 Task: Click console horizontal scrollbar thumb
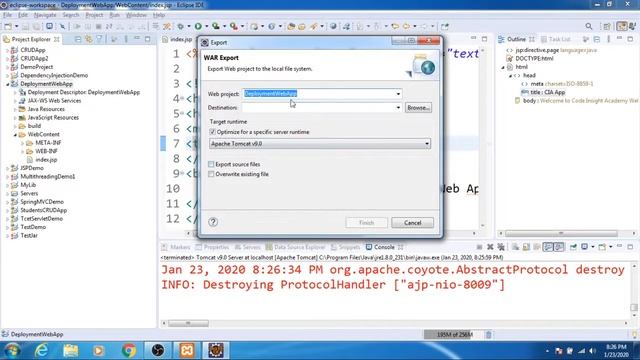click(188, 323)
